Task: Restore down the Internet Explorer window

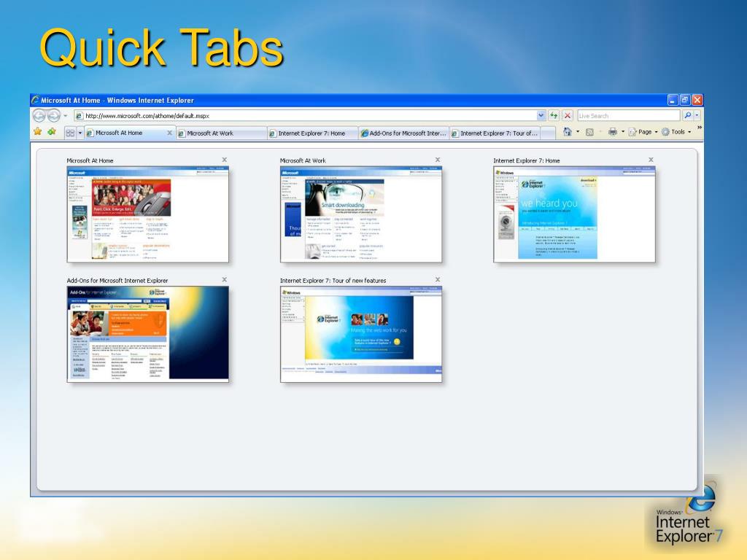Action: point(684,100)
